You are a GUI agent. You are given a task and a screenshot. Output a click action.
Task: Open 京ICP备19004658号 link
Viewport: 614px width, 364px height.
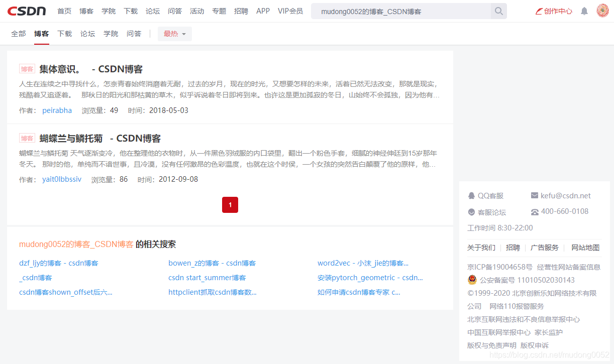(x=500, y=267)
